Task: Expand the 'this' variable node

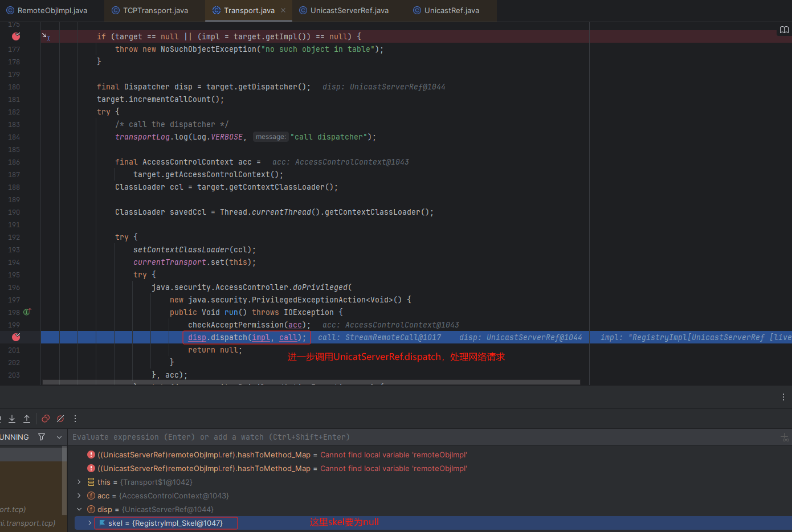Action: [79, 482]
